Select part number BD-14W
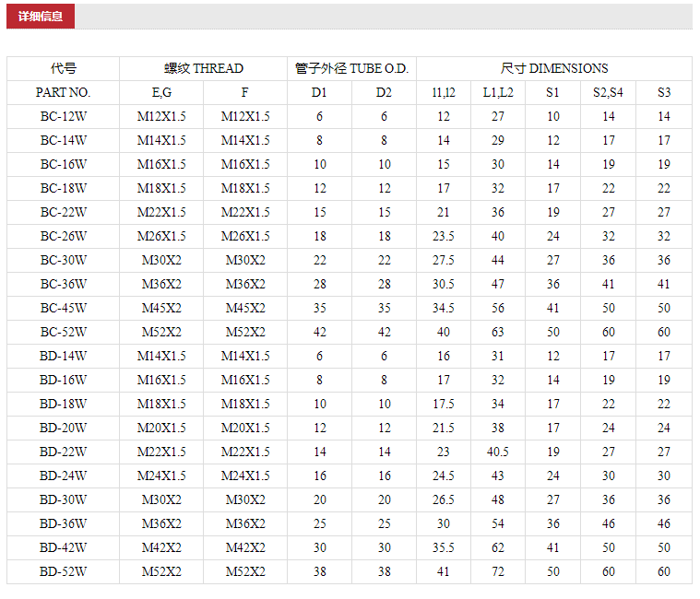Screen dimensions: 700x599 coord(63,356)
